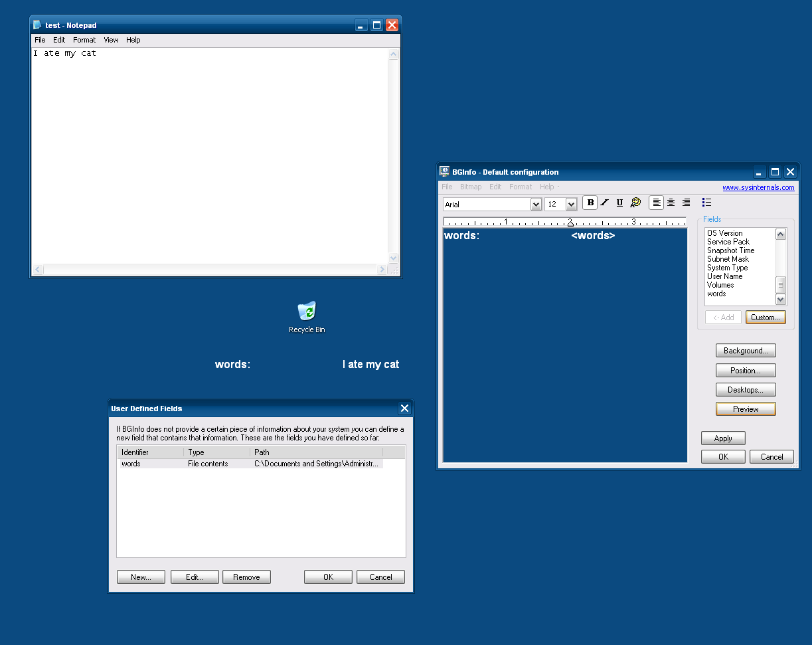Open the Arial font dropdown
The image size is (812, 645).
click(x=536, y=205)
